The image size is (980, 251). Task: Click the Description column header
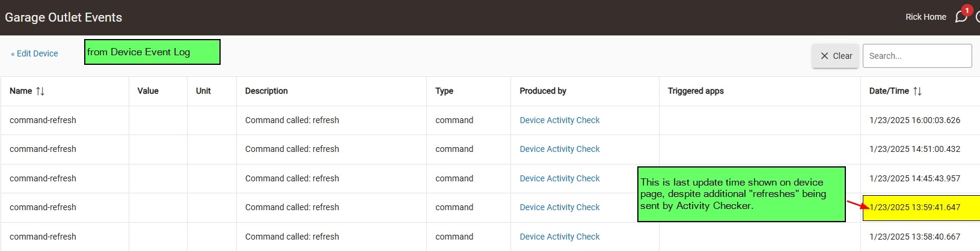click(266, 91)
